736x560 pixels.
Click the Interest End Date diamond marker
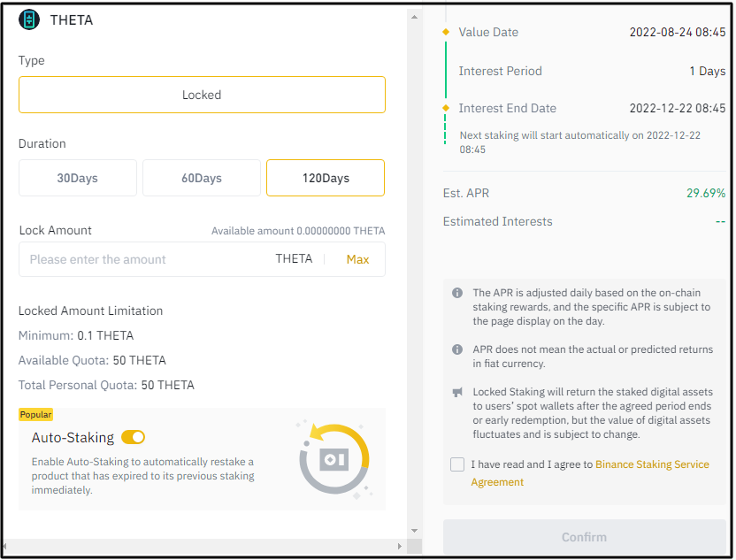[446, 109]
